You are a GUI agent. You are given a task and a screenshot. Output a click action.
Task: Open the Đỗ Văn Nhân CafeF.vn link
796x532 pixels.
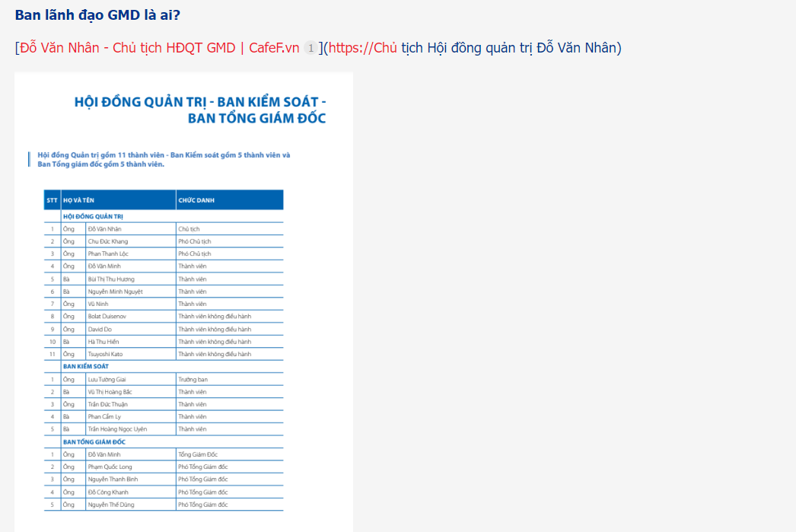[159, 48]
